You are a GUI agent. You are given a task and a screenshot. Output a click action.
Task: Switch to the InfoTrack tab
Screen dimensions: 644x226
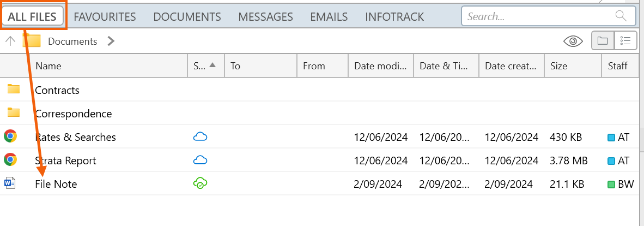tap(394, 16)
